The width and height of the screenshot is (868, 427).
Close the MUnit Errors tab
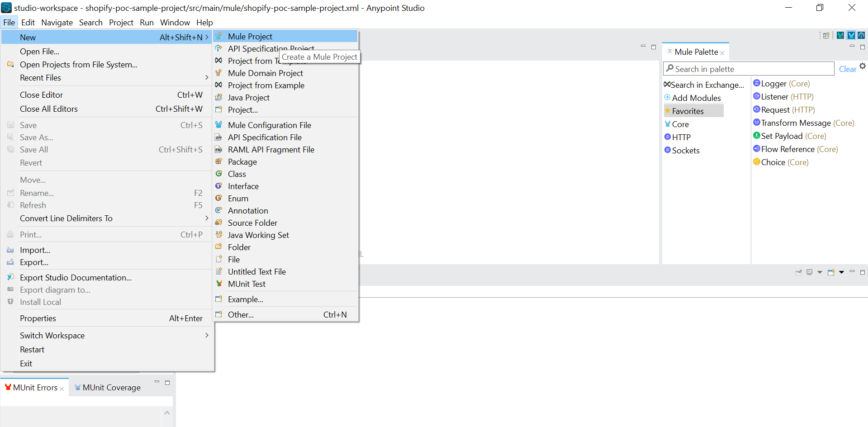coord(62,389)
